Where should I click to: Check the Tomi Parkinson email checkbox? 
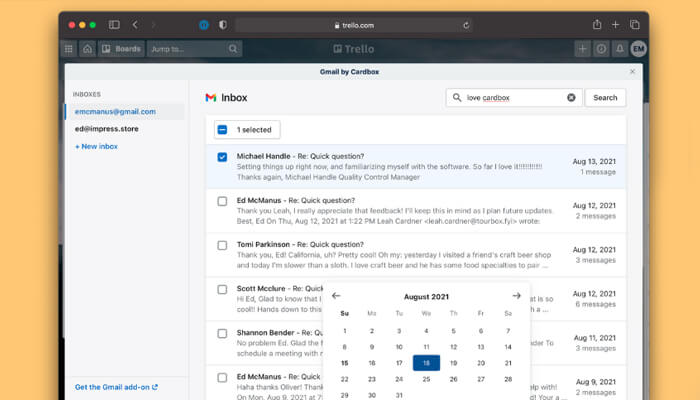pos(222,246)
